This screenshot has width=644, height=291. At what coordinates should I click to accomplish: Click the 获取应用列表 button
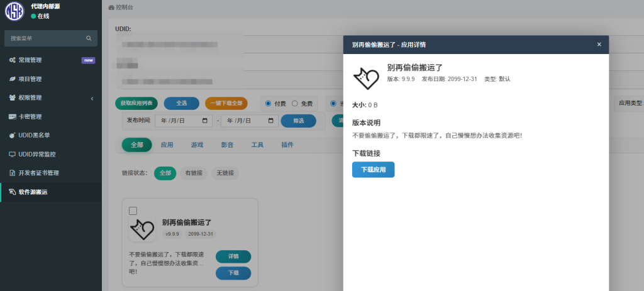coord(136,104)
